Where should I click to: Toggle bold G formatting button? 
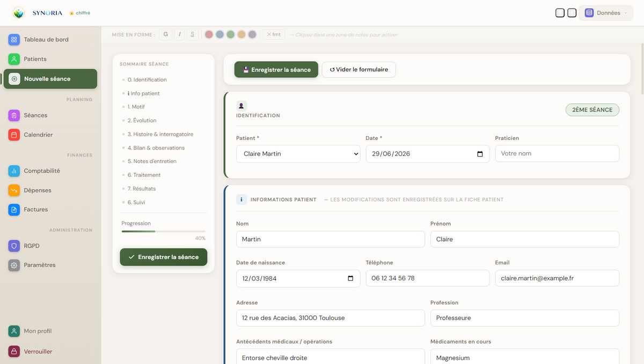click(x=165, y=34)
